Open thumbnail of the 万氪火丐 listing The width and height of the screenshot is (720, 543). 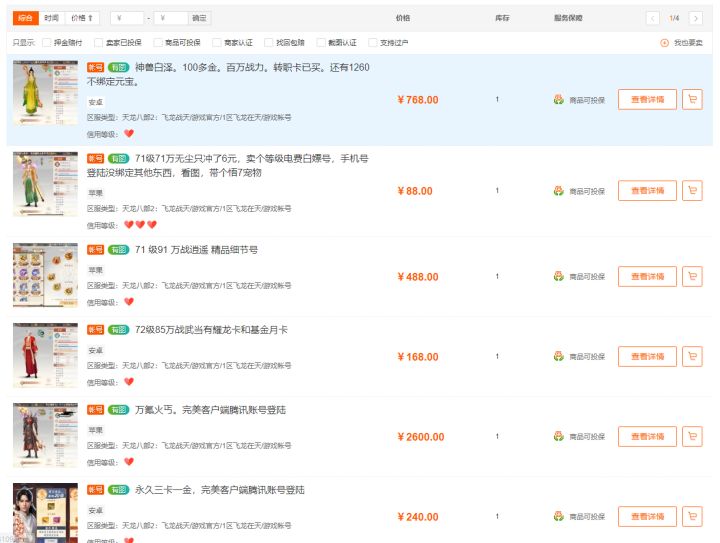click(x=45, y=435)
